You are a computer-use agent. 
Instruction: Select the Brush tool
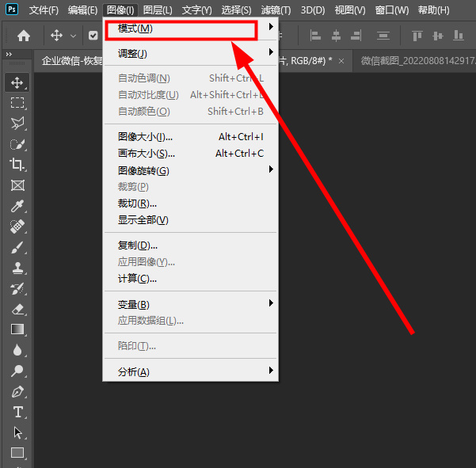pos(17,247)
